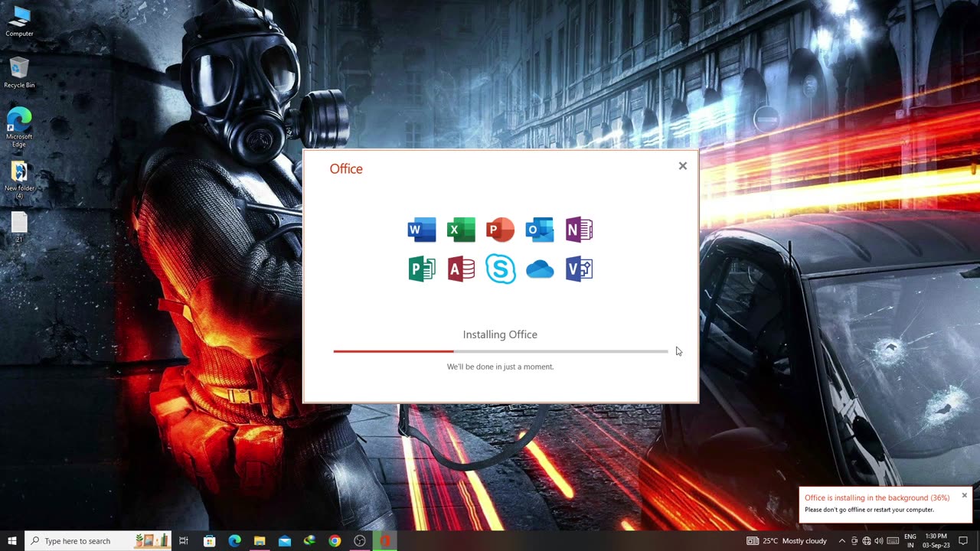Open the 'New folder (4)' desktop icon
The image size is (980, 551).
(19, 180)
